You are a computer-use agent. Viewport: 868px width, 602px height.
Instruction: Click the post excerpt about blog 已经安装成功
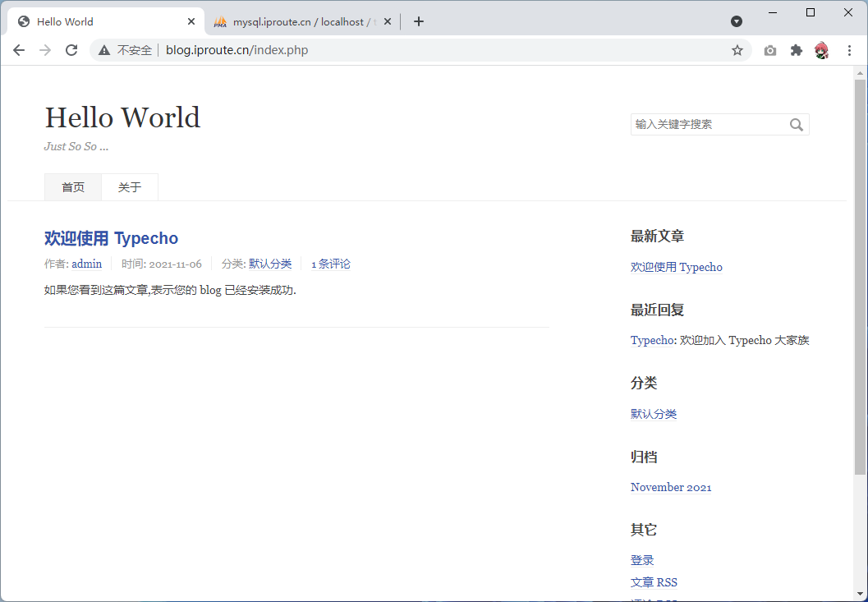click(171, 290)
